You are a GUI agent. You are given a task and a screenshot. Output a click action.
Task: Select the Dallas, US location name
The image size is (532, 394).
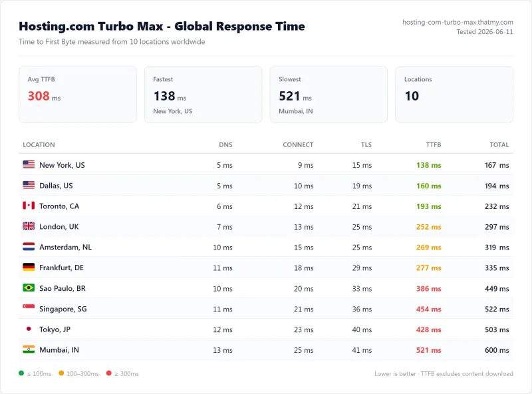pyautogui.click(x=56, y=186)
